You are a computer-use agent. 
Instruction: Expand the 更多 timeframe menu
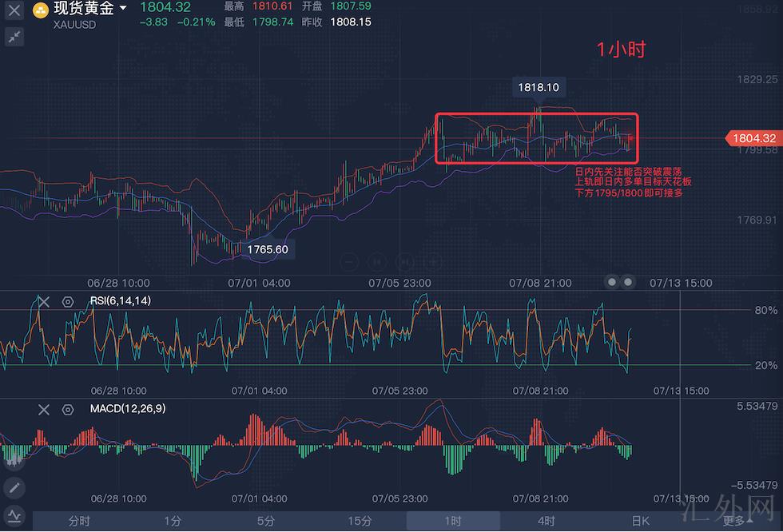(x=737, y=521)
